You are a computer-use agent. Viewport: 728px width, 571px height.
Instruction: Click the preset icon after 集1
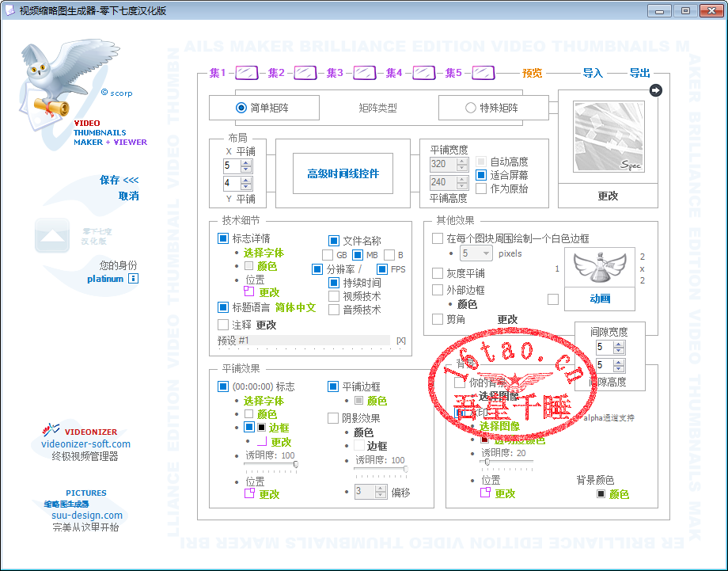[x=247, y=74]
